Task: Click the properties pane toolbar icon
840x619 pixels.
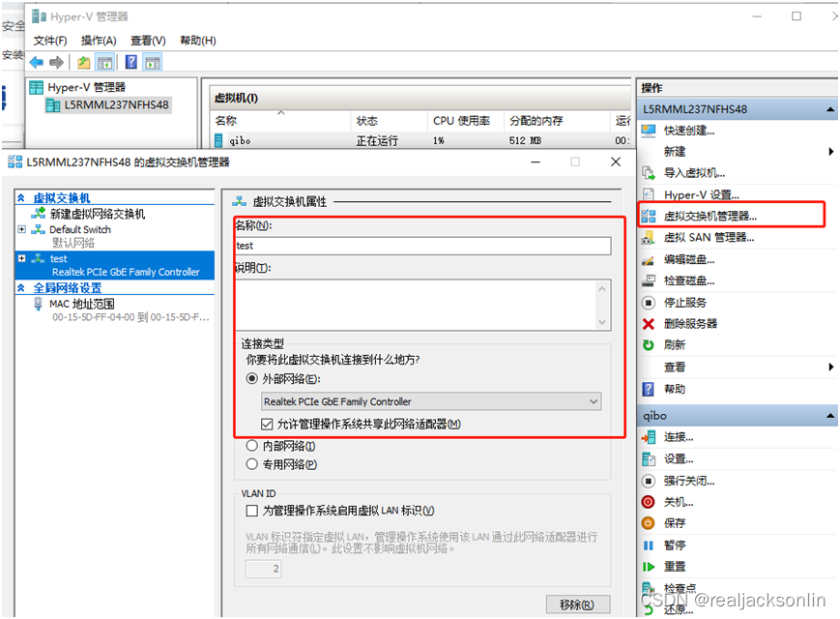Action: (154, 63)
